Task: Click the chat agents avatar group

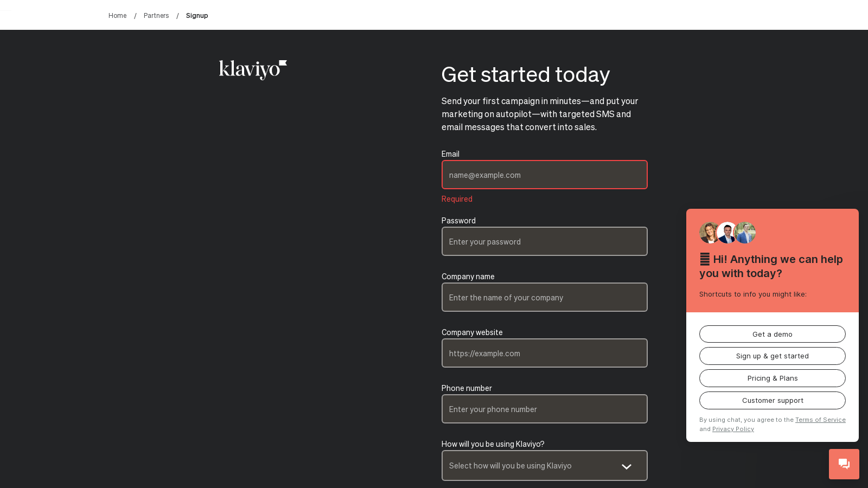Action: tap(727, 233)
